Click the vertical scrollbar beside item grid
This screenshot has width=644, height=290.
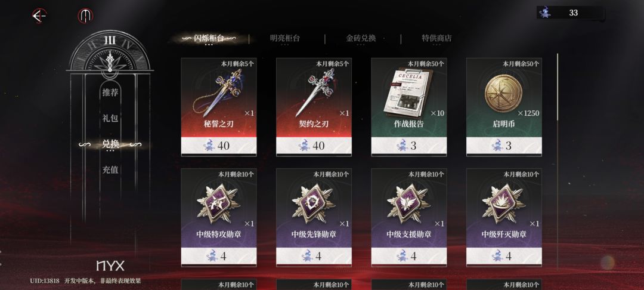558,87
